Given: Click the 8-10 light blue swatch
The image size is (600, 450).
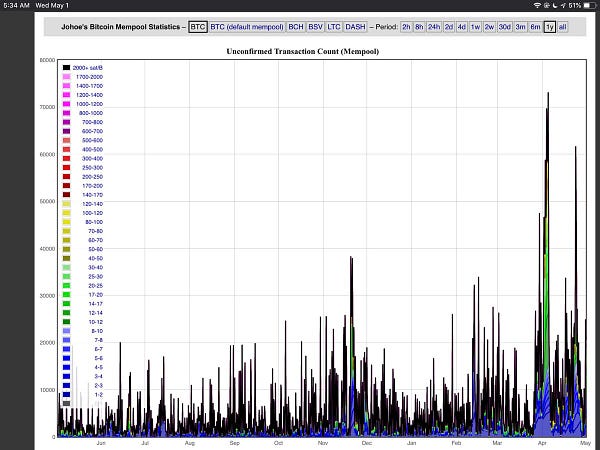Looking at the screenshot, I should tap(67, 331).
